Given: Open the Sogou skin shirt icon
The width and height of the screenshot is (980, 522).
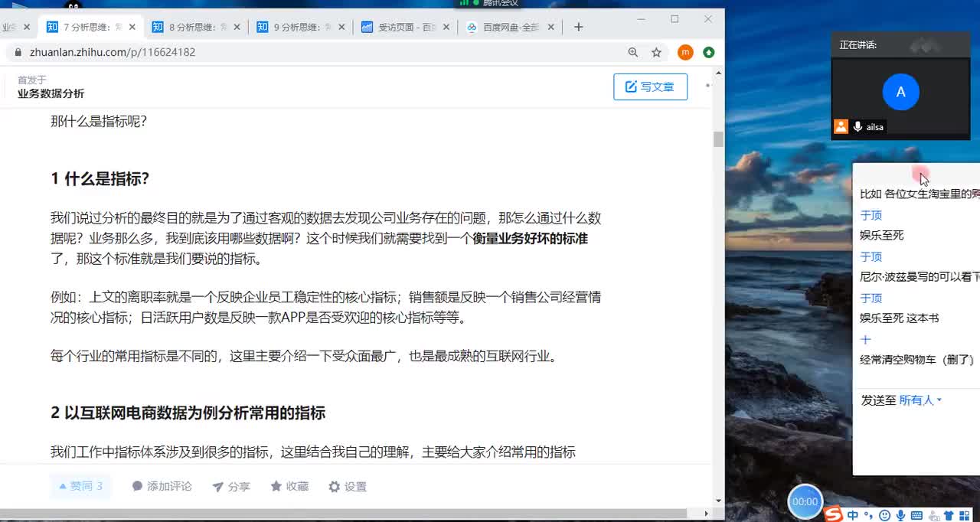Looking at the screenshot, I should [949, 516].
